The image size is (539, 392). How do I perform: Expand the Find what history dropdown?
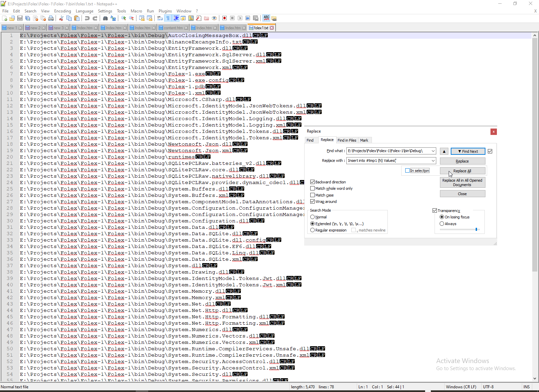coord(433,151)
